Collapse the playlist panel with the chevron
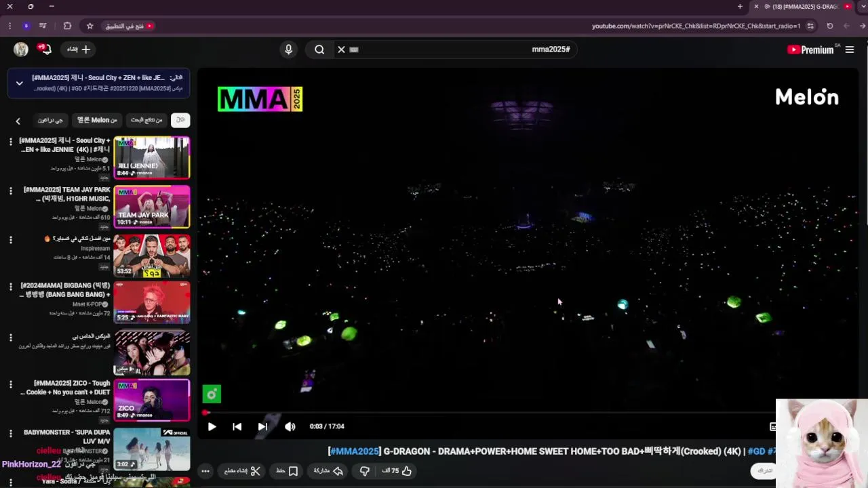Screen dimensions: 868x488 19,83
